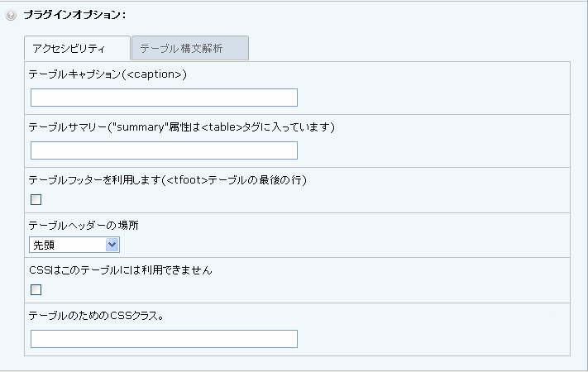Viewport: 588px width, 372px height.
Task: Focus the テーブルキャプション text field
Action: point(164,98)
